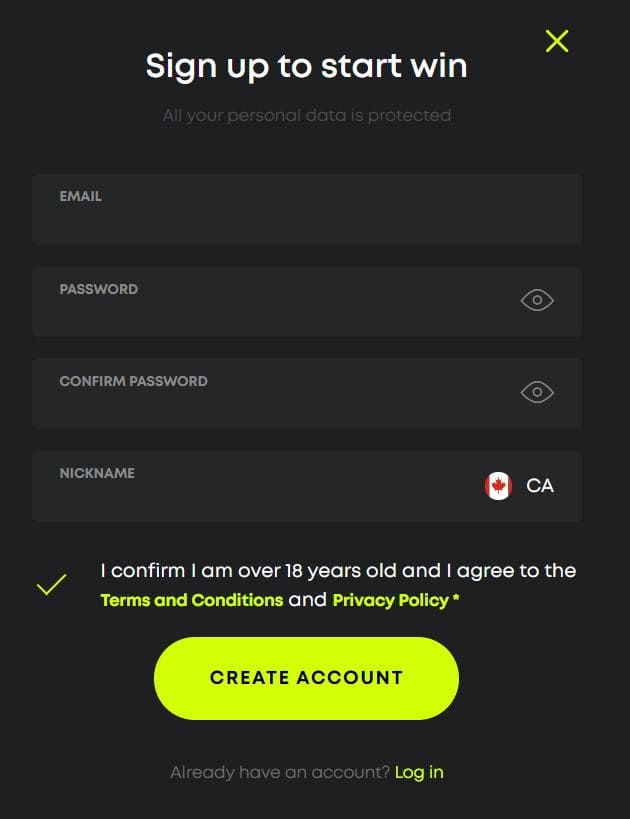The width and height of the screenshot is (630, 819).
Task: Click the Canada flag icon
Action: tap(498, 486)
